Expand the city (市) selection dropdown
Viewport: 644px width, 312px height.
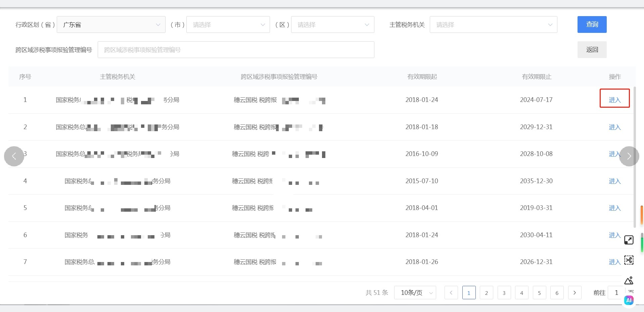pos(228,24)
